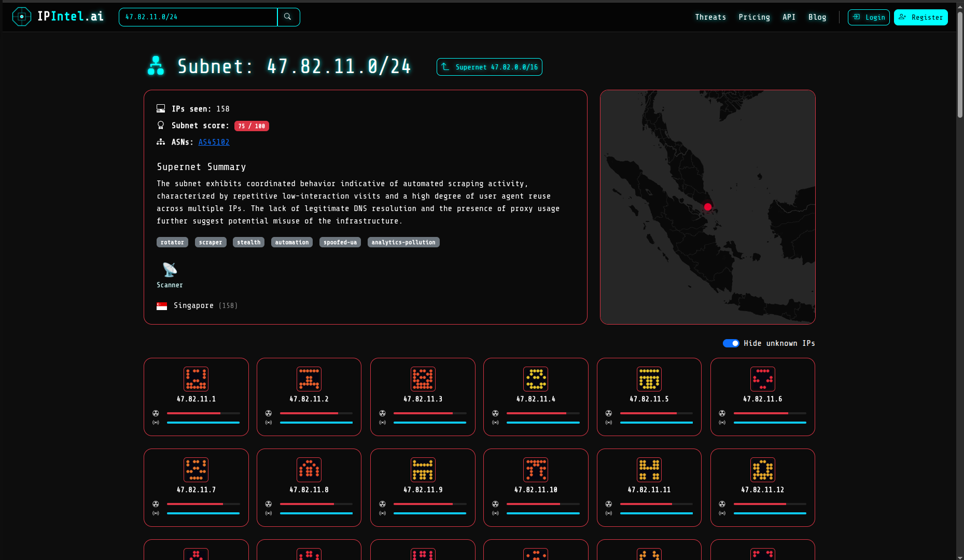The width and height of the screenshot is (964, 560).
Task: Click the subnet diagram icon beside the page title
Action: tap(155, 66)
